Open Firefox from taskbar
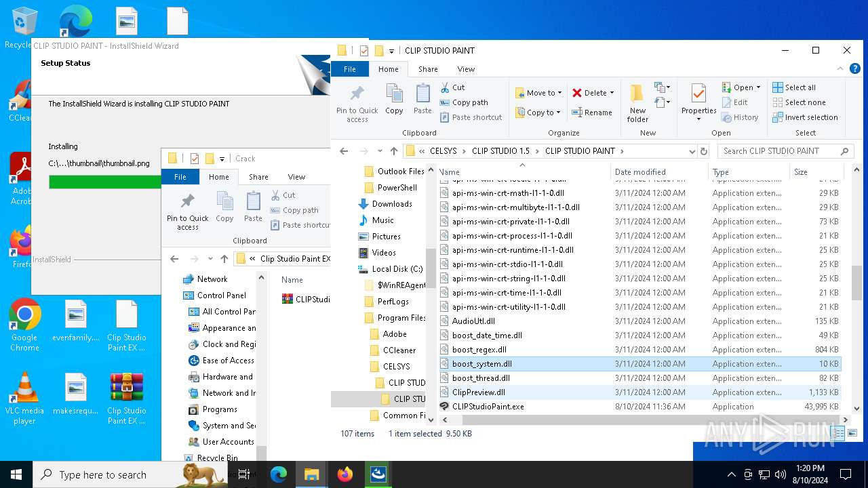Viewport: 868px width, 488px height. (345, 474)
